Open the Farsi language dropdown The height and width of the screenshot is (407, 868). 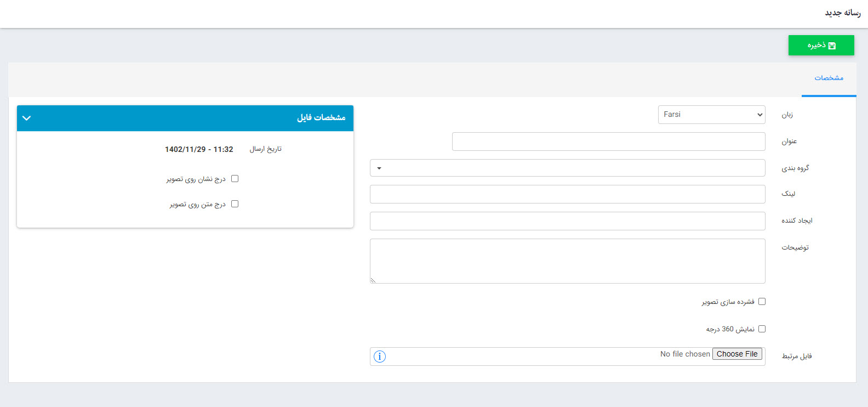click(x=711, y=115)
